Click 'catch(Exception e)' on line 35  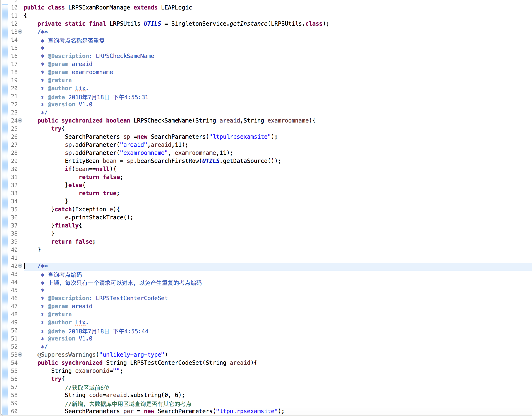(x=86, y=209)
